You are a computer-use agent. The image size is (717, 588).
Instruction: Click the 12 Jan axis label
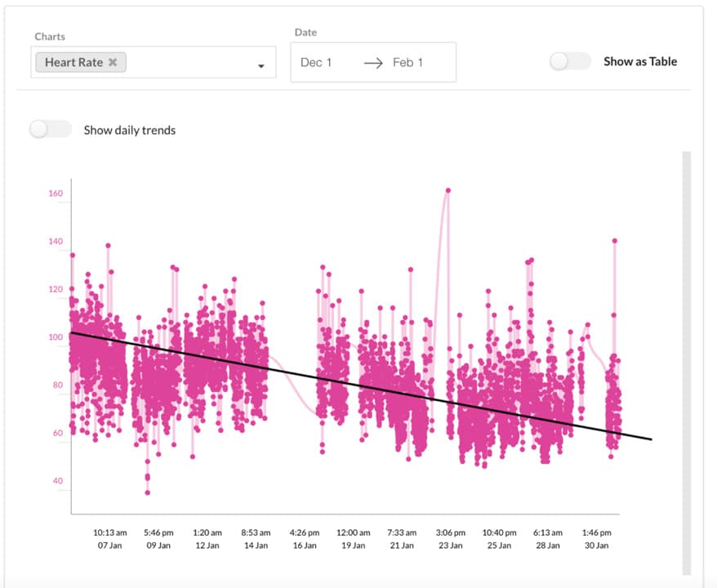(x=207, y=546)
